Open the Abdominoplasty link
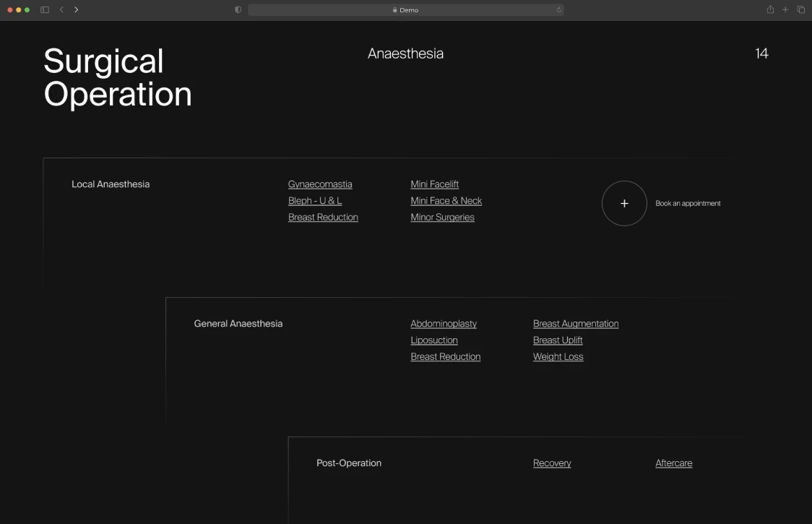 [444, 323]
